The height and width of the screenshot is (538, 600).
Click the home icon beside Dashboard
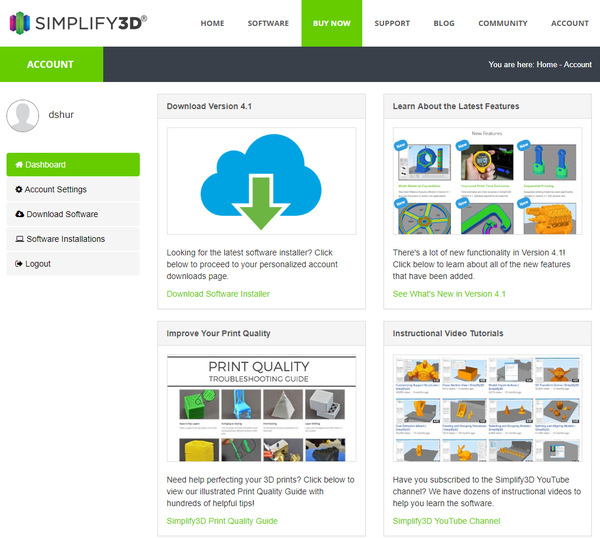tap(18, 165)
